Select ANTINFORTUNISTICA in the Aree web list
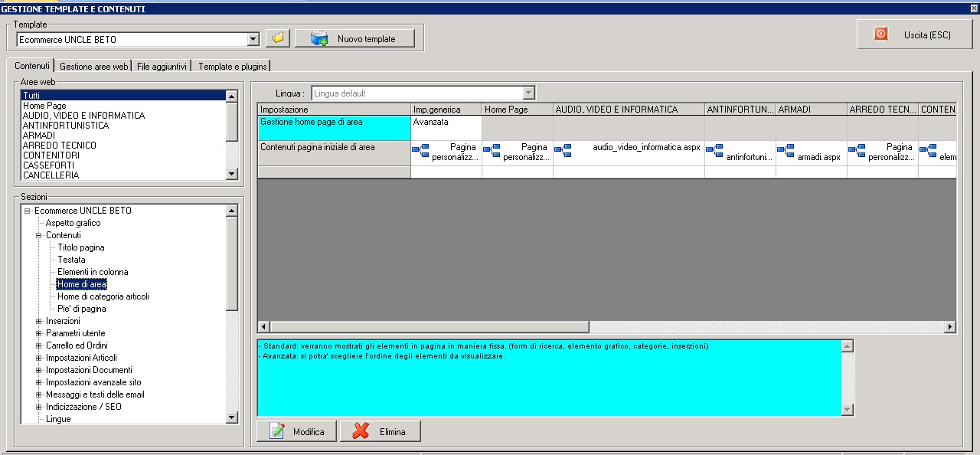Viewport: 980px width, 455px height. [x=124, y=125]
